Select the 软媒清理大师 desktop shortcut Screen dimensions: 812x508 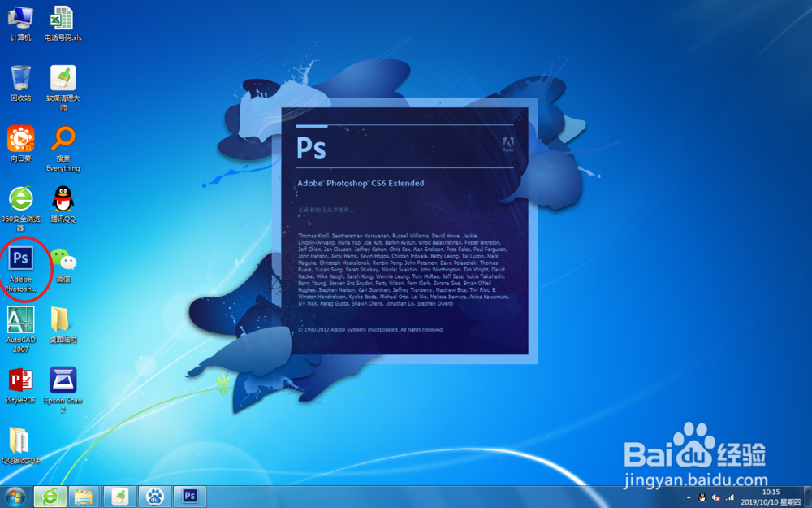coord(63,88)
